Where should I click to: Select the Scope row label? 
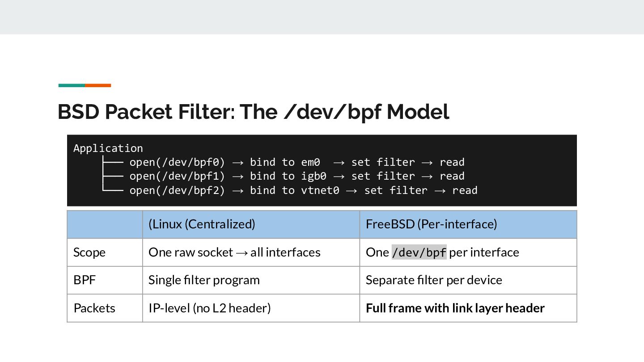89,253
